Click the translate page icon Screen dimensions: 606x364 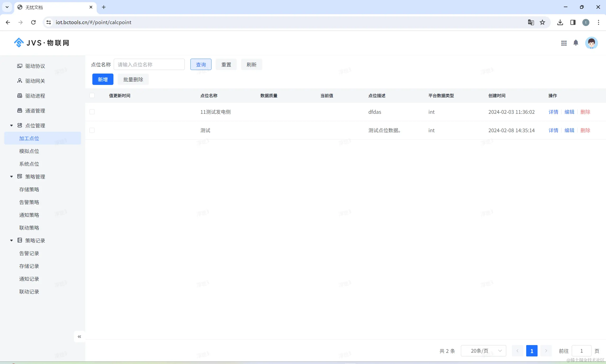coord(531,22)
